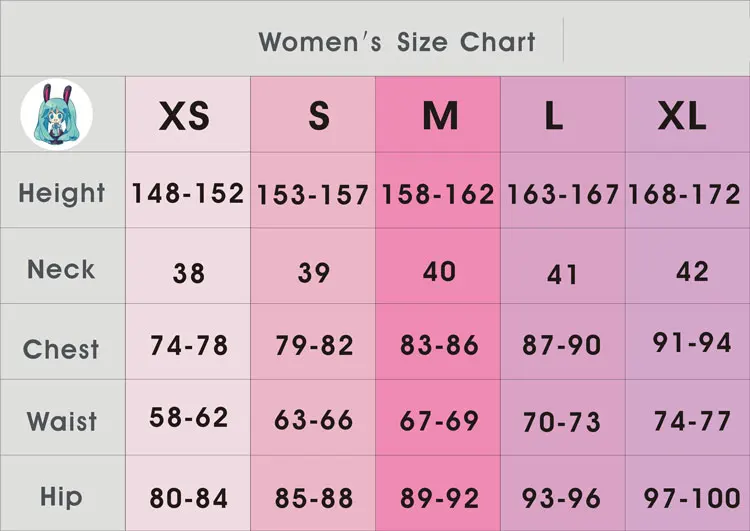Click the 158-162 height cell
Viewport: 750px width, 531px height.
click(438, 194)
